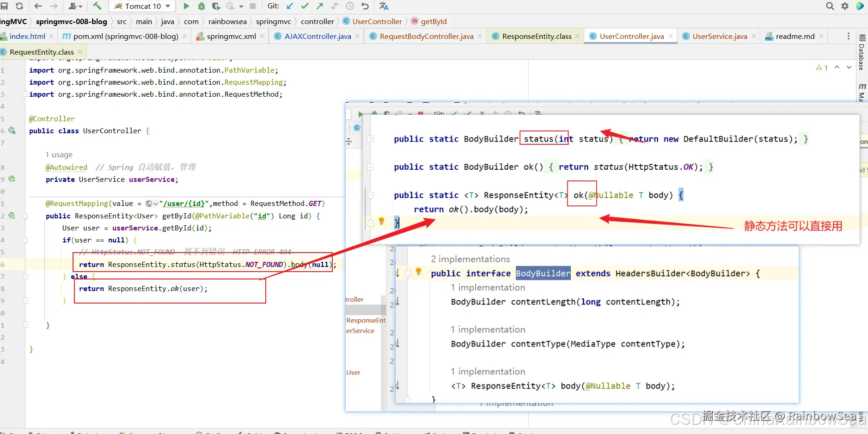Undo using the rollback arrow icon

[x=365, y=6]
